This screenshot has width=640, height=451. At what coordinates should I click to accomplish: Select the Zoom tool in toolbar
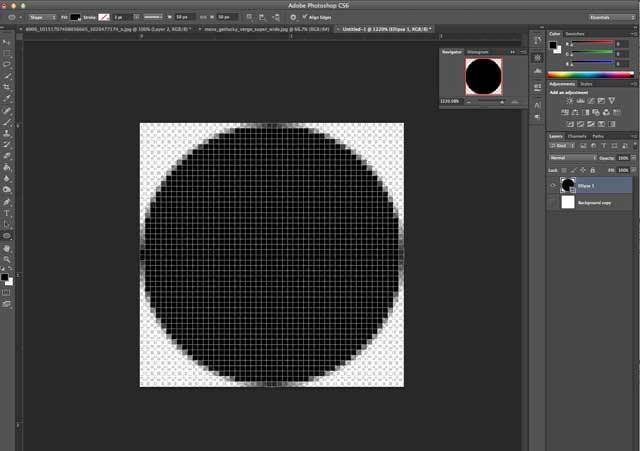[x=7, y=259]
